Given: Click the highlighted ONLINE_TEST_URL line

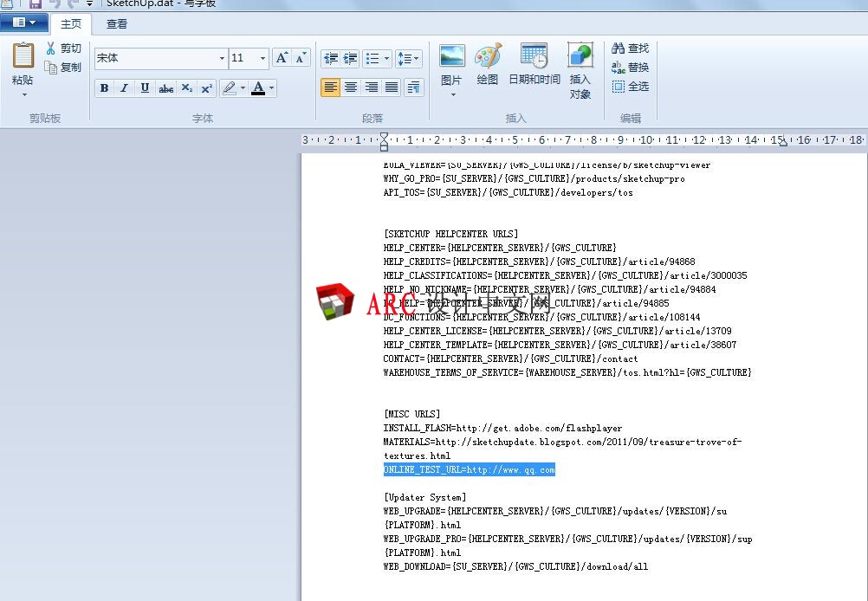Looking at the screenshot, I should coord(470,470).
